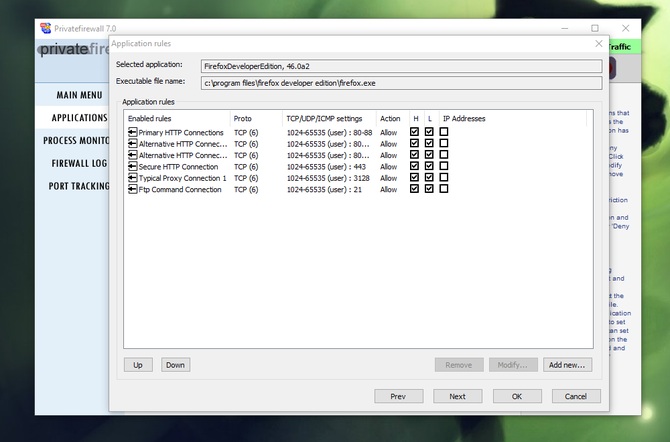
Task: Sort by Enabled rules column header
Action: 176,118
